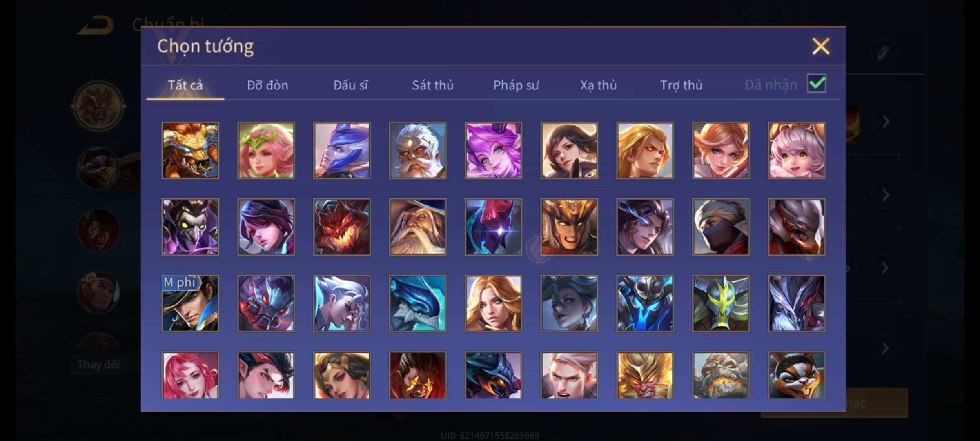The image size is (980, 441).
Task: Uncheck the 'Đã nhận' checkbox
Action: [816, 84]
